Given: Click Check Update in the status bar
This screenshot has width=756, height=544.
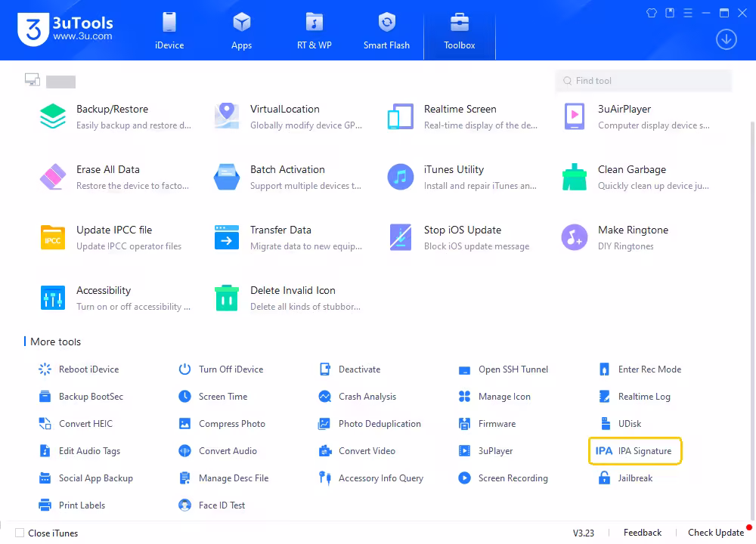Looking at the screenshot, I should tap(715, 533).
